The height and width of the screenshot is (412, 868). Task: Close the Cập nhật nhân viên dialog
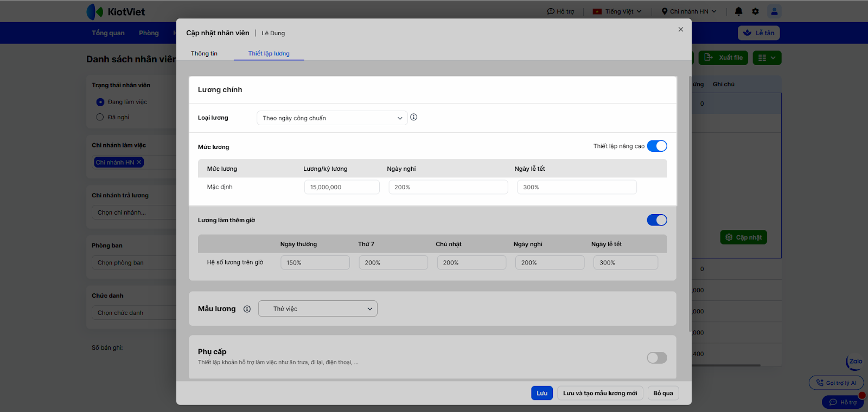point(680,30)
